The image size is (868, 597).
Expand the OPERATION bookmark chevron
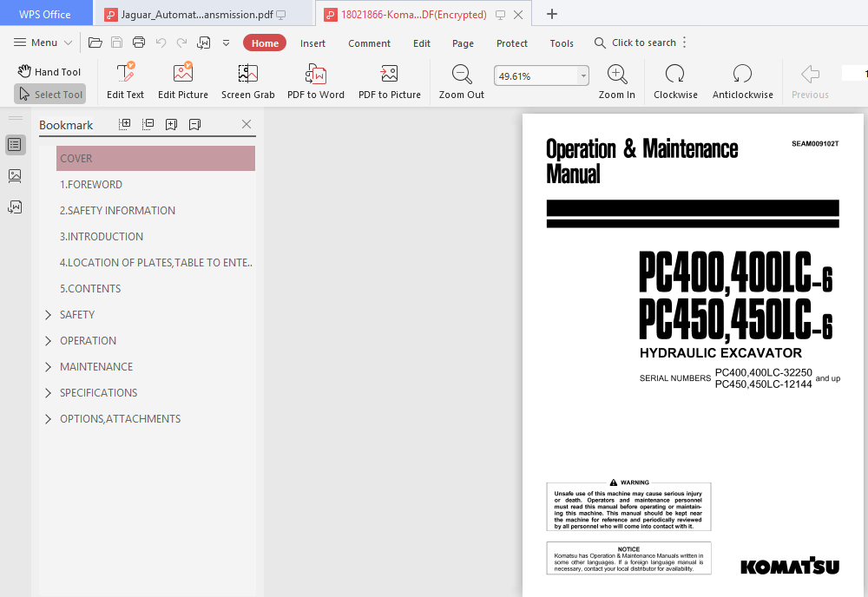click(x=48, y=341)
